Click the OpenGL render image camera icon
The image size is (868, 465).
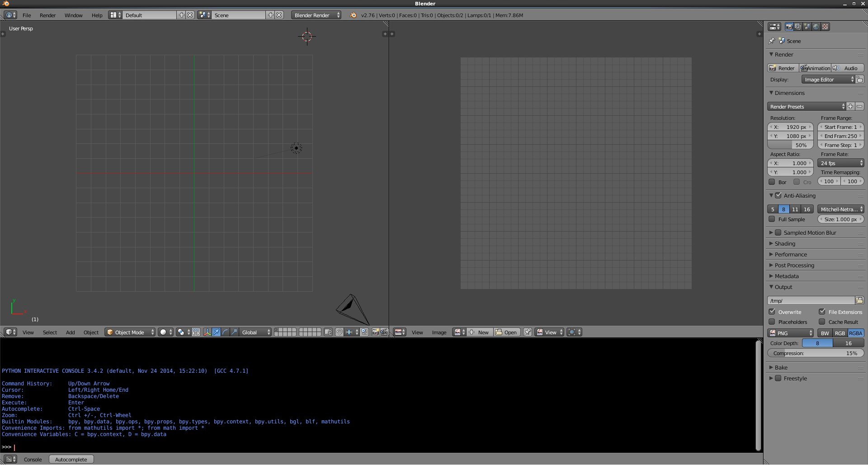click(375, 332)
